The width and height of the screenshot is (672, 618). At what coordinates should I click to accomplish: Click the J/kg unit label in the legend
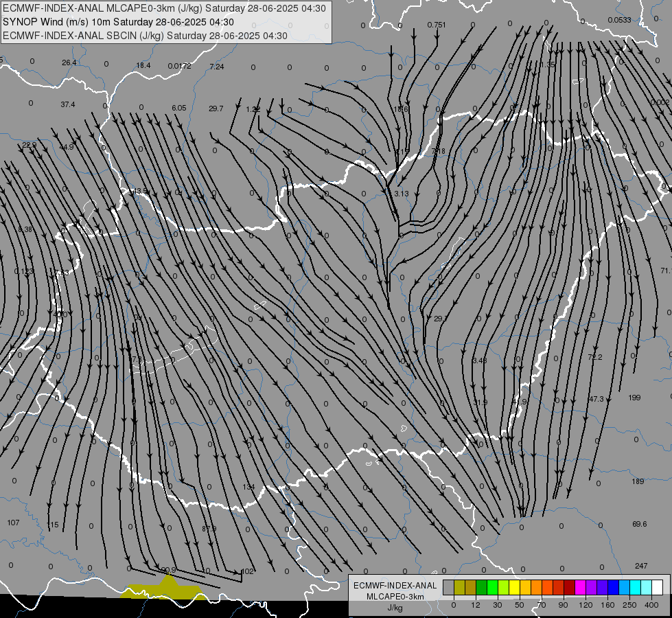pos(395,608)
